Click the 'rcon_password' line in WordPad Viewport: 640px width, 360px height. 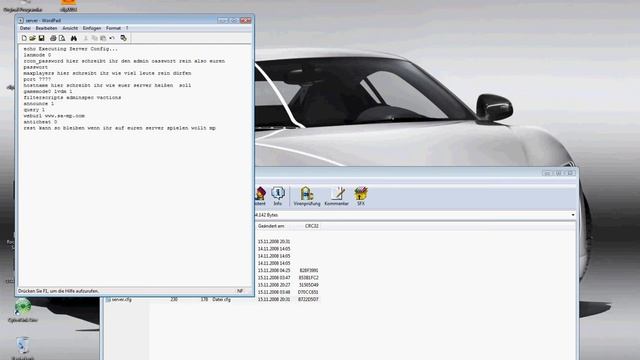(124, 61)
